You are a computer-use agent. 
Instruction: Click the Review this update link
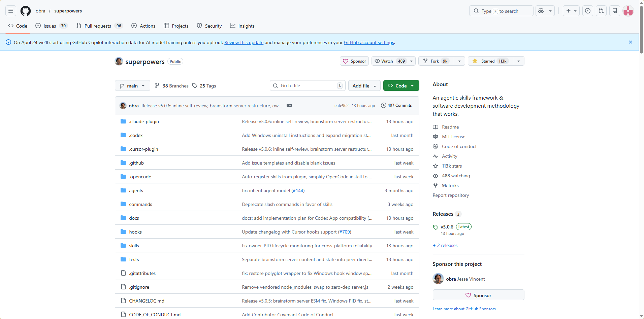(244, 43)
